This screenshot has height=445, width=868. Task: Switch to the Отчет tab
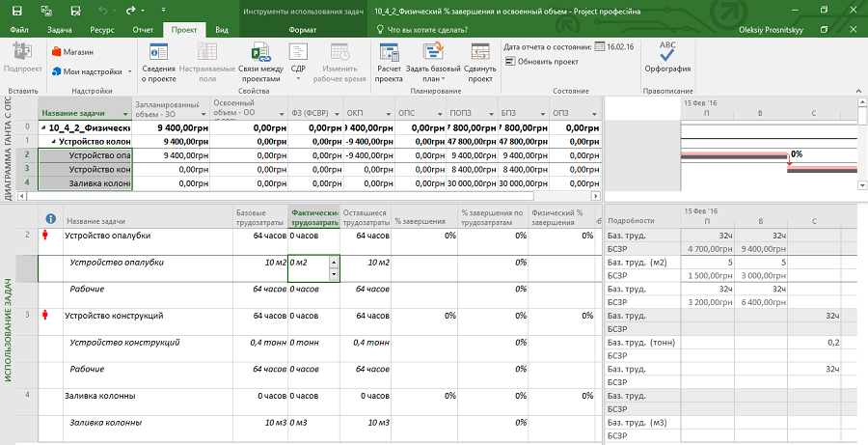click(x=143, y=30)
